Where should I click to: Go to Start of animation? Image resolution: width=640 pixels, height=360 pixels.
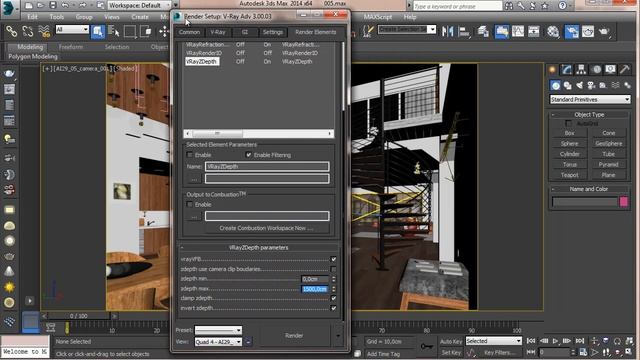pyautogui.click(x=531, y=341)
